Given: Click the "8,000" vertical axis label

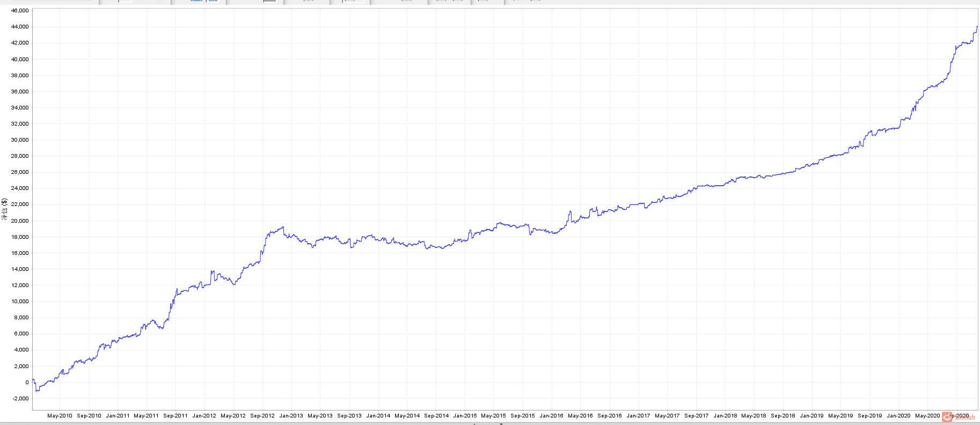Looking at the screenshot, I should pyautogui.click(x=21, y=318).
